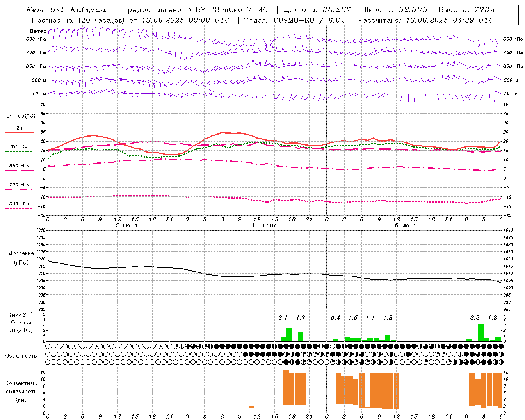Click the (мм/1ч.) precipitation unit label

(x=21, y=330)
